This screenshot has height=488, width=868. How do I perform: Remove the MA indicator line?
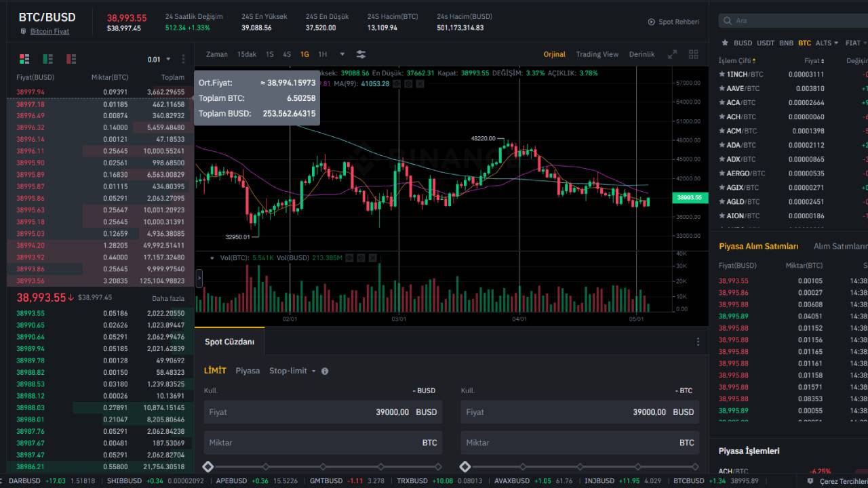click(420, 84)
